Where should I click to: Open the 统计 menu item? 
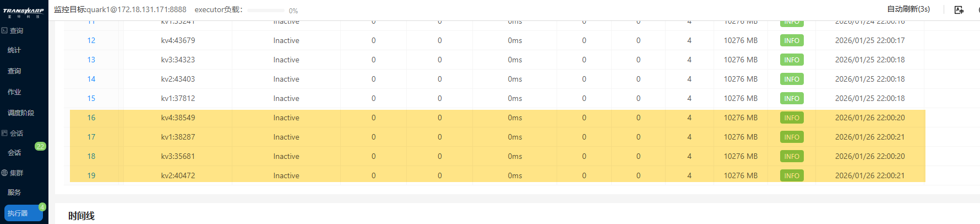click(x=14, y=50)
